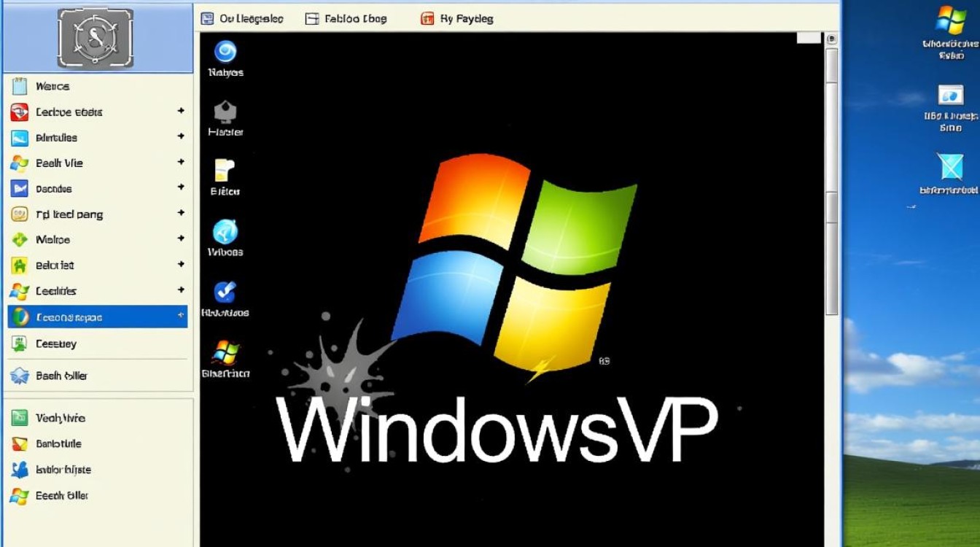Open the light blue globe icon labeled Vrboas
Image resolution: width=980 pixels, height=547 pixels.
click(x=225, y=232)
